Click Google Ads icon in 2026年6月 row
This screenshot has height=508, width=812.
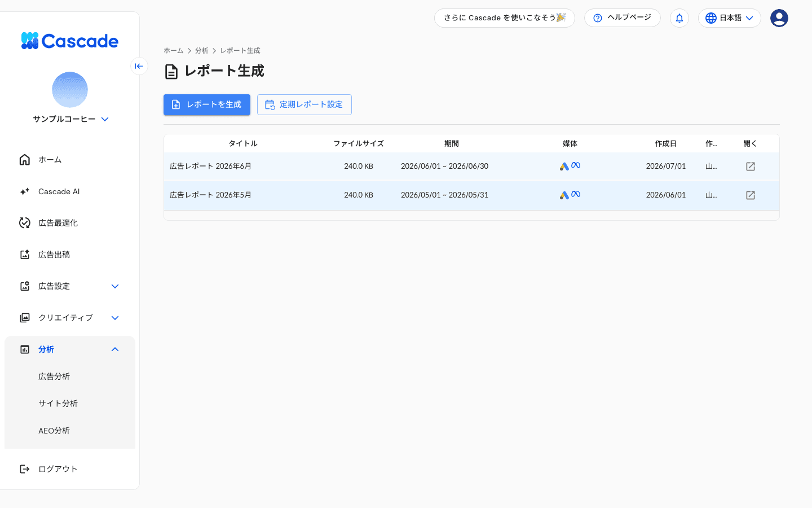pos(564,167)
